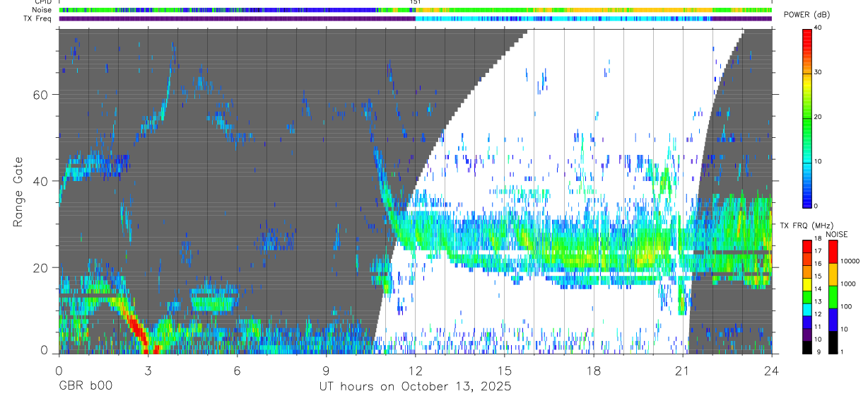Select the 1000 label of NOISE legend
This screenshot has width=868, height=401.
pyautogui.click(x=850, y=284)
